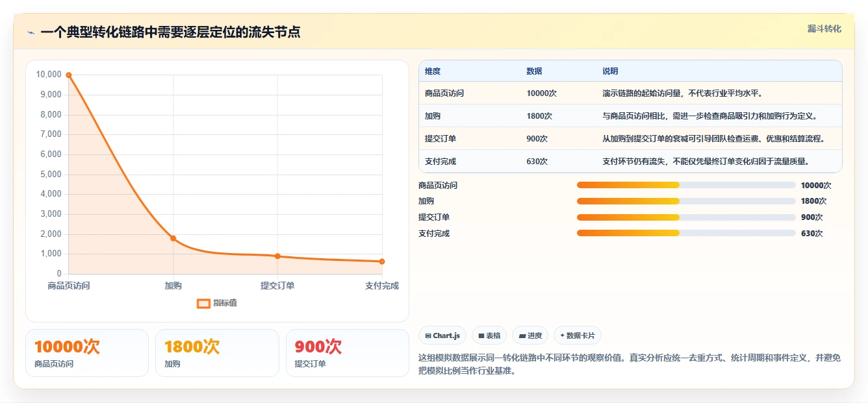Select the Chart.js tag chip

click(442, 336)
